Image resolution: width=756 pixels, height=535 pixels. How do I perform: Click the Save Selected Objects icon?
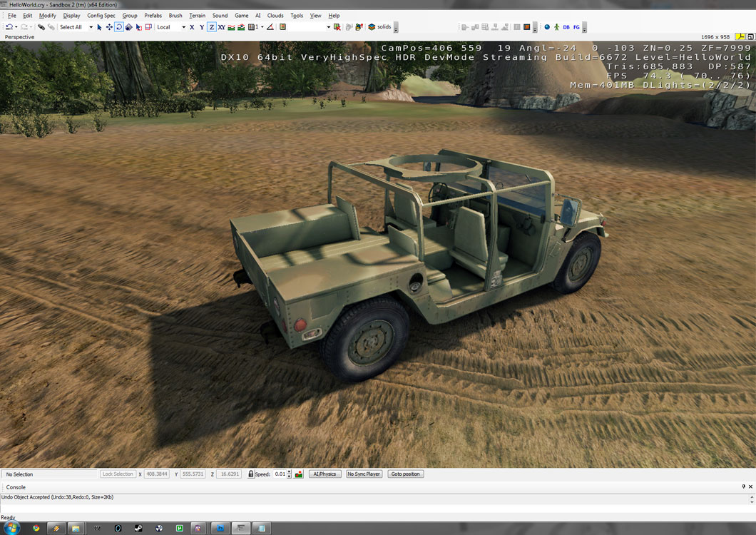[x=349, y=27]
